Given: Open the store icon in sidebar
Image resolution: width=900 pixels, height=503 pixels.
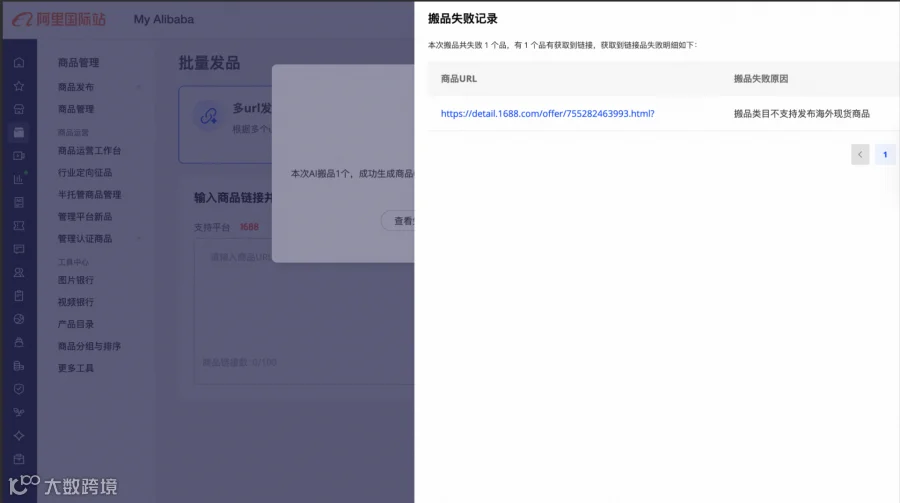Looking at the screenshot, I should point(19,109).
